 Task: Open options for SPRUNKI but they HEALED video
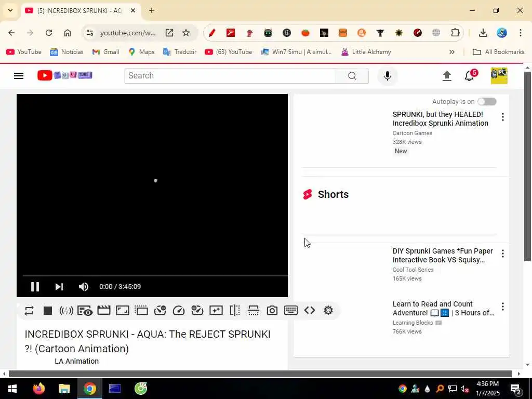503,117
